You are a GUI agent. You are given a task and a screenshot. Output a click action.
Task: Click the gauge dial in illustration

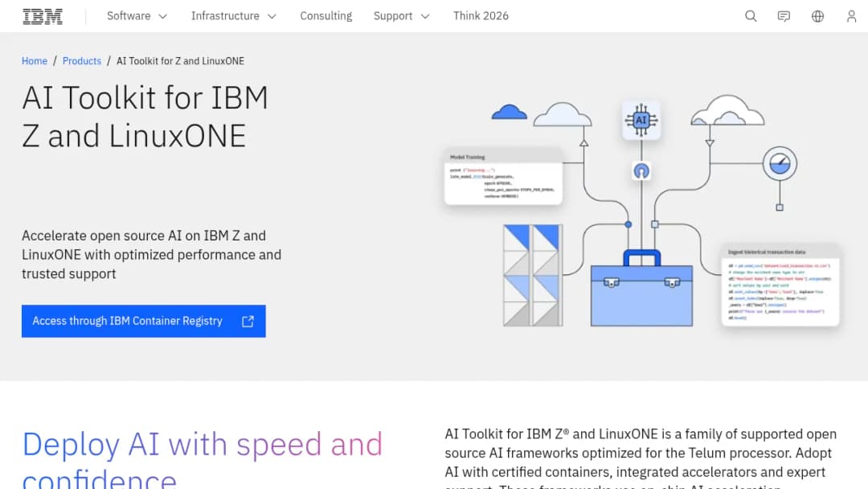coord(780,163)
